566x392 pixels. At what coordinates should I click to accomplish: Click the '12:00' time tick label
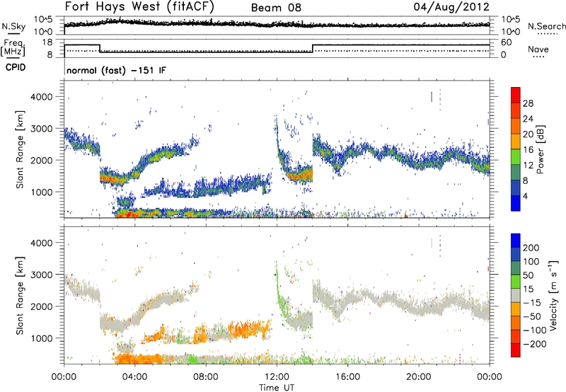[277, 377]
